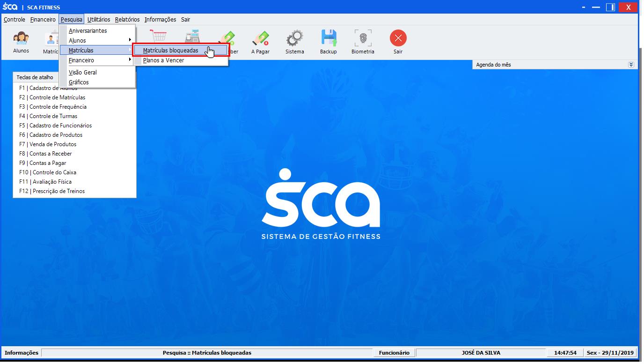
Task: Expand the Alunos submenu in Pesquisa
Action: click(97, 41)
